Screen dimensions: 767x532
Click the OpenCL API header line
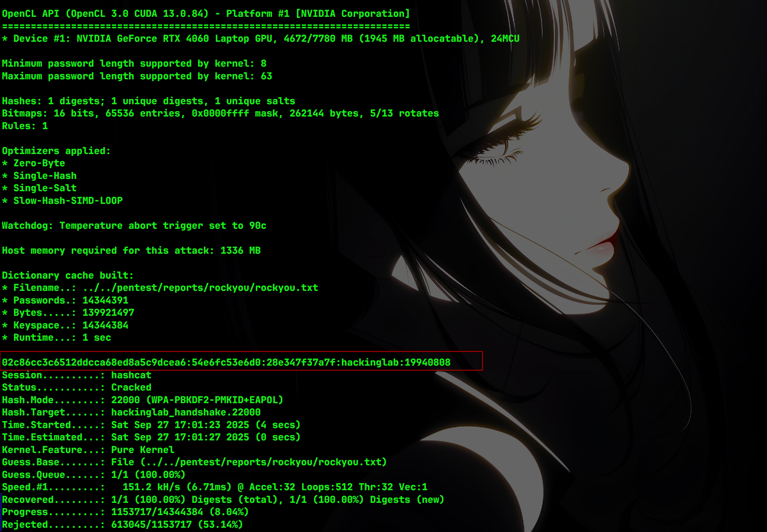(x=206, y=14)
